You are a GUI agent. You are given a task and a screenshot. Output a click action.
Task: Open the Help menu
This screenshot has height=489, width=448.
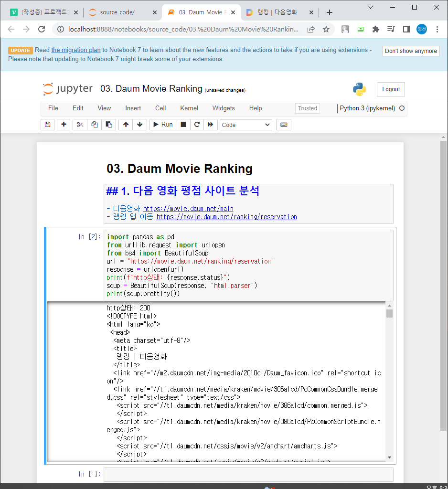256,108
